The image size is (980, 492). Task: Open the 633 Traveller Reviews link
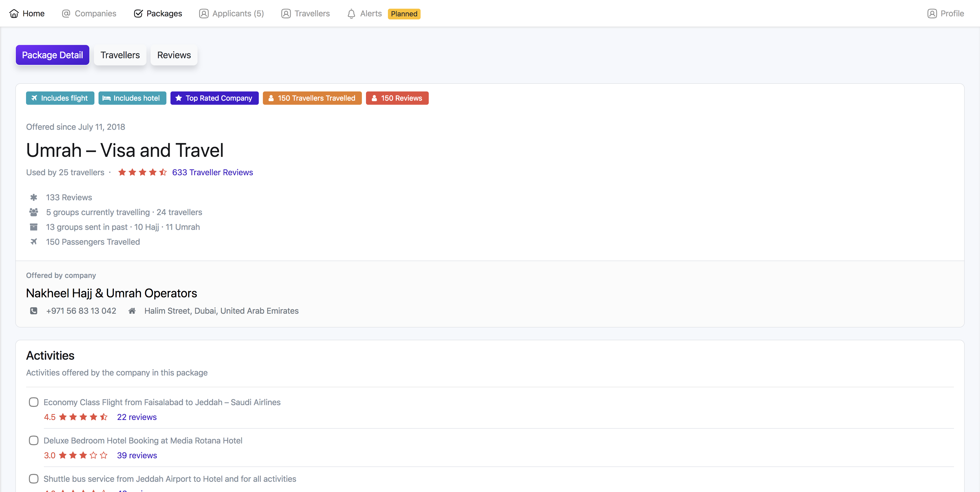pyautogui.click(x=212, y=172)
